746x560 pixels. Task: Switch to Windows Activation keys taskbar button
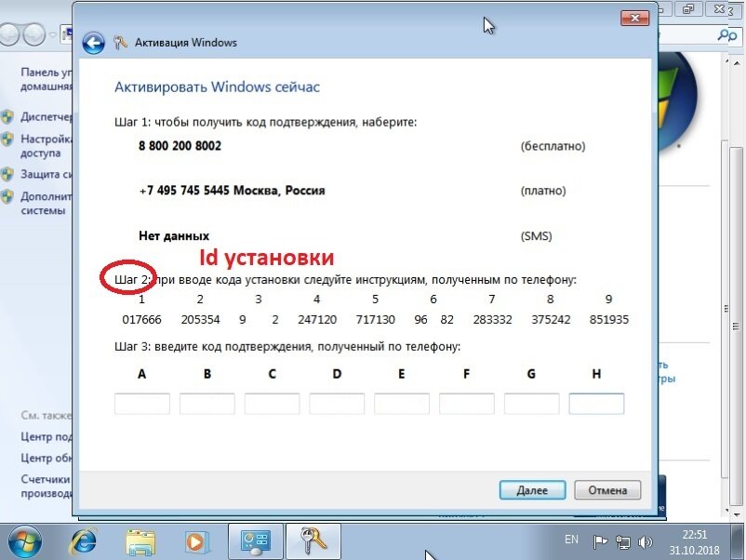click(313, 541)
